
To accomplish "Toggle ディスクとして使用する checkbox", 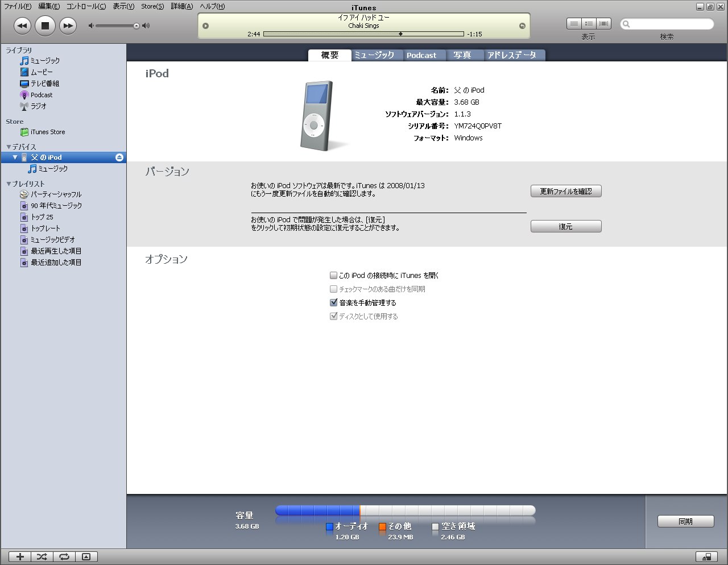I will pos(334,316).
